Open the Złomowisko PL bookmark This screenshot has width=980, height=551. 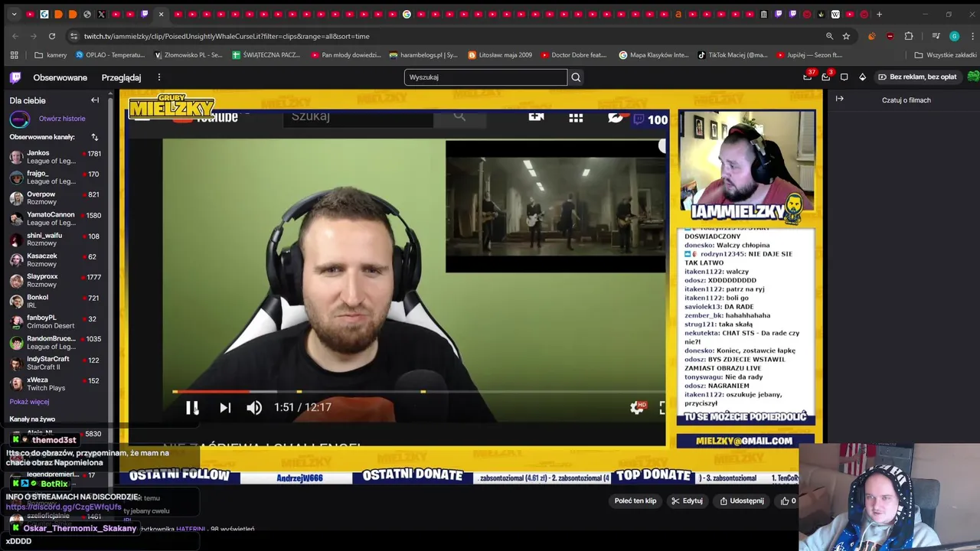(188, 55)
